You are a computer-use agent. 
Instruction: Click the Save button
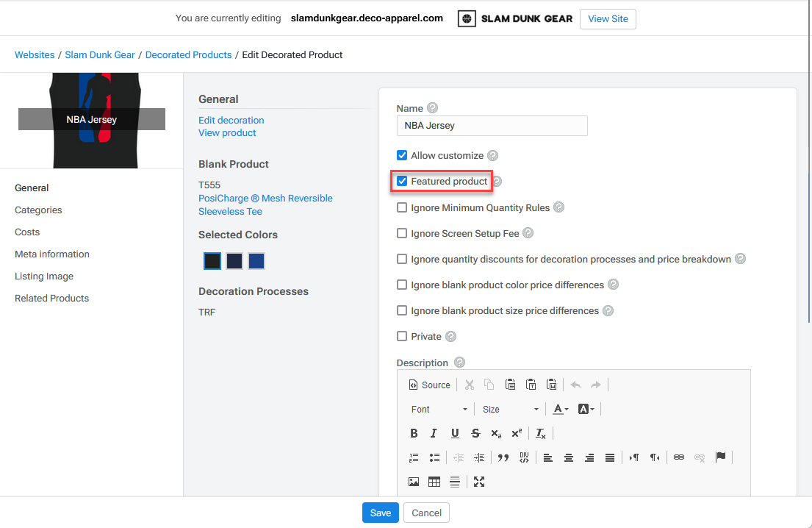381,513
